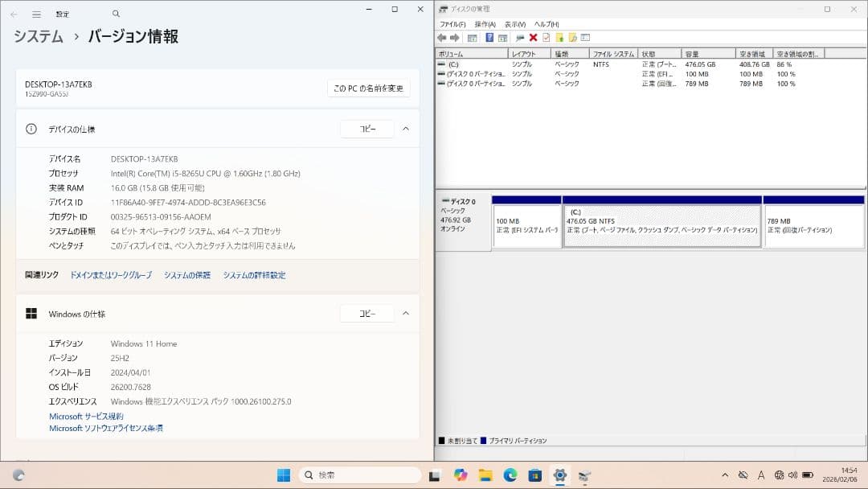Click the forward navigation arrow in Disk Management toolbar

pos(455,37)
